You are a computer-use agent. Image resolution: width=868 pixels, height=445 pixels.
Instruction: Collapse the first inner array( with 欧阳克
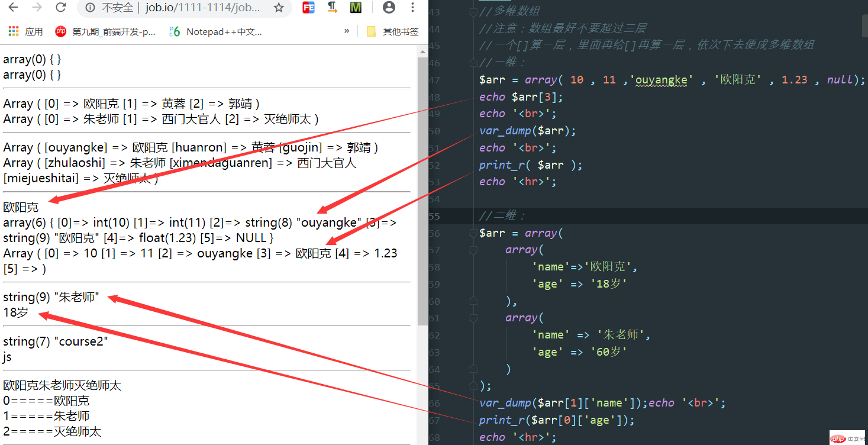coord(473,250)
